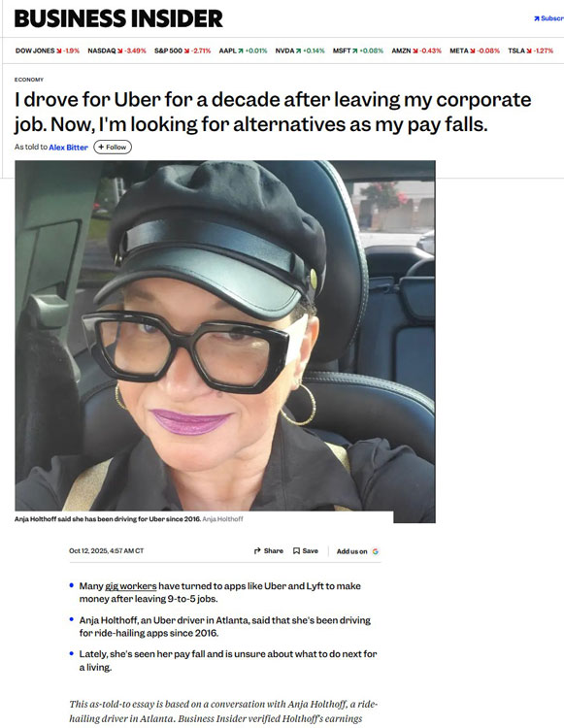
Task: Click the Share arrow icon
Action: point(257,551)
